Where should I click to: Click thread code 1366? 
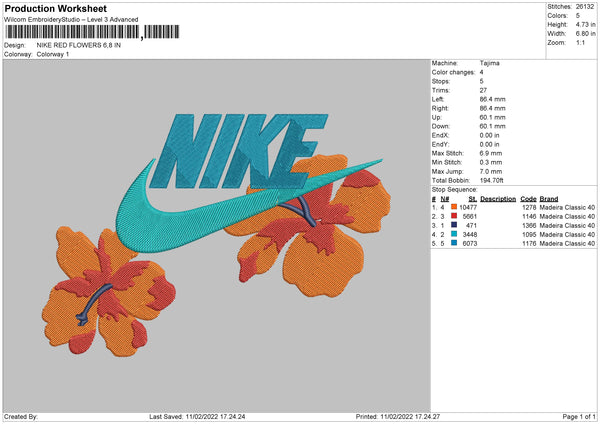(529, 225)
